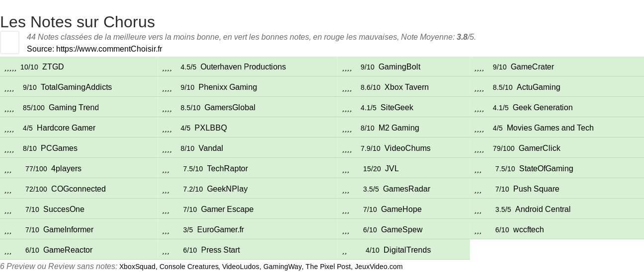Click the stars next to Outerhaven Productions
Image resolution: width=644 pixels, height=272 pixels.
[x=167, y=68]
